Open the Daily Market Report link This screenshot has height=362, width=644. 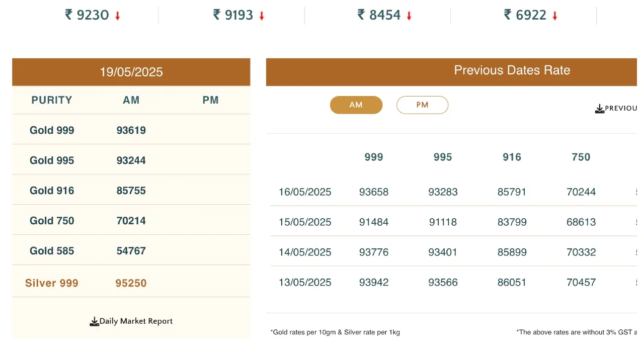click(136, 321)
